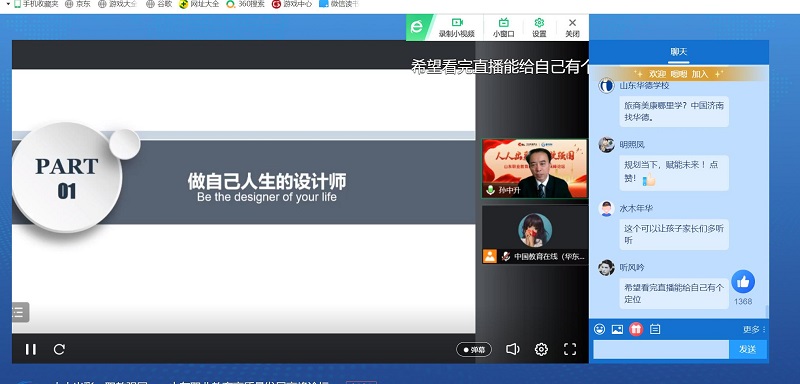This screenshot has width=800, height=384.
Task: Pause the live stream video
Action: coord(31,349)
